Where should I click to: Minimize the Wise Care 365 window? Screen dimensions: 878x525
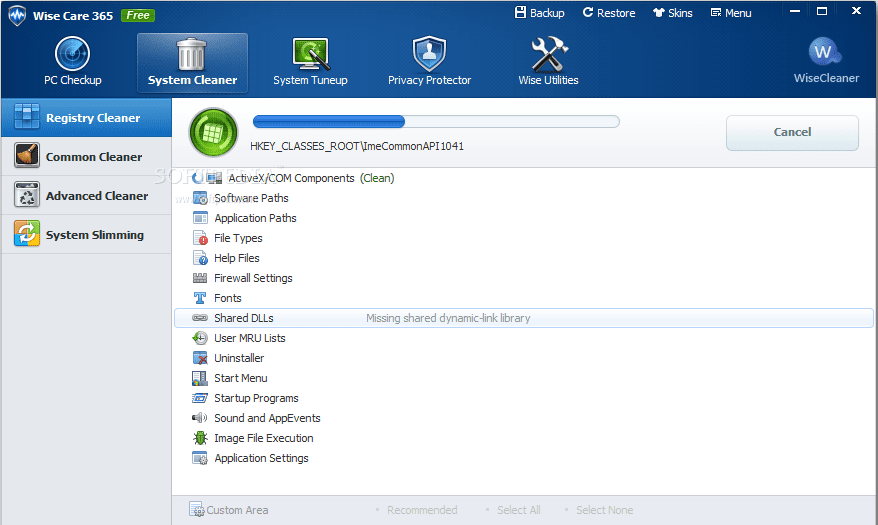(x=795, y=11)
